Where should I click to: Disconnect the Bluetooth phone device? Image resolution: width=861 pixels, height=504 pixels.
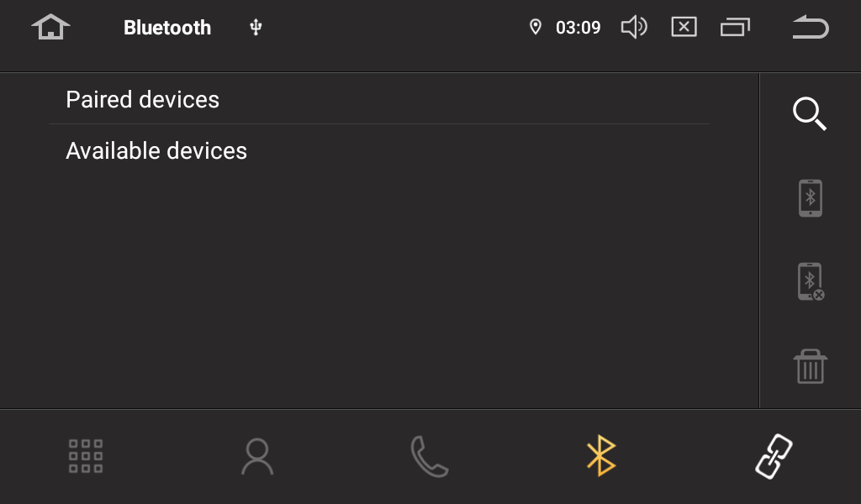tap(810, 282)
